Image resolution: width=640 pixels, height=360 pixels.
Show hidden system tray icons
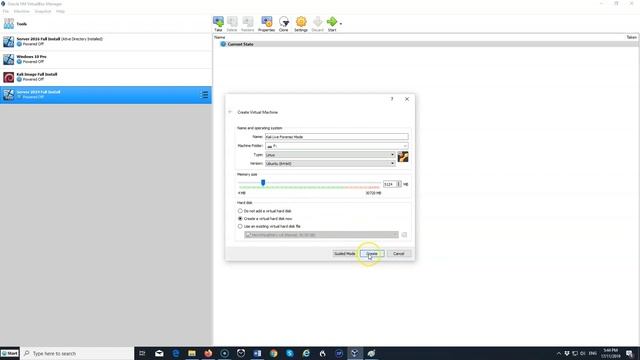[x=559, y=353]
